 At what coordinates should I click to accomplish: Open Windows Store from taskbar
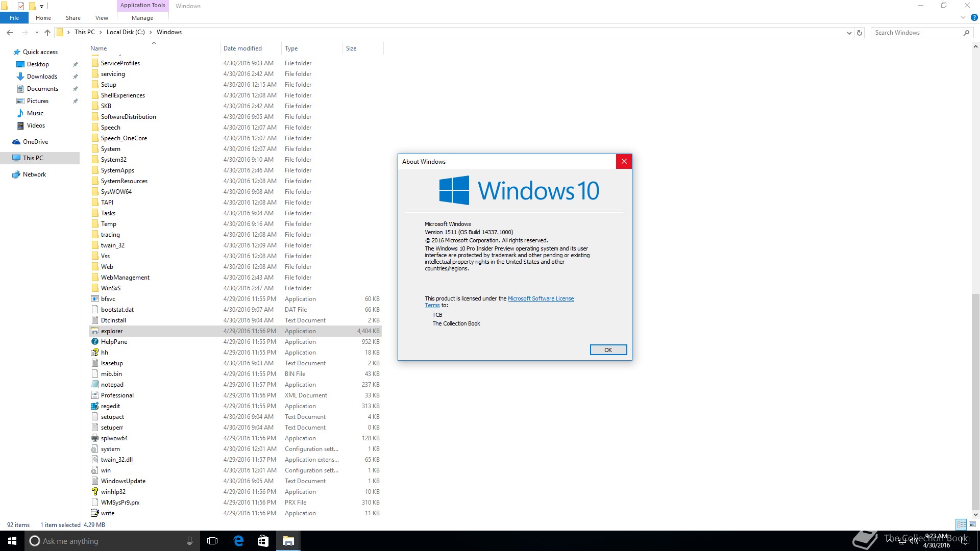tap(263, 541)
